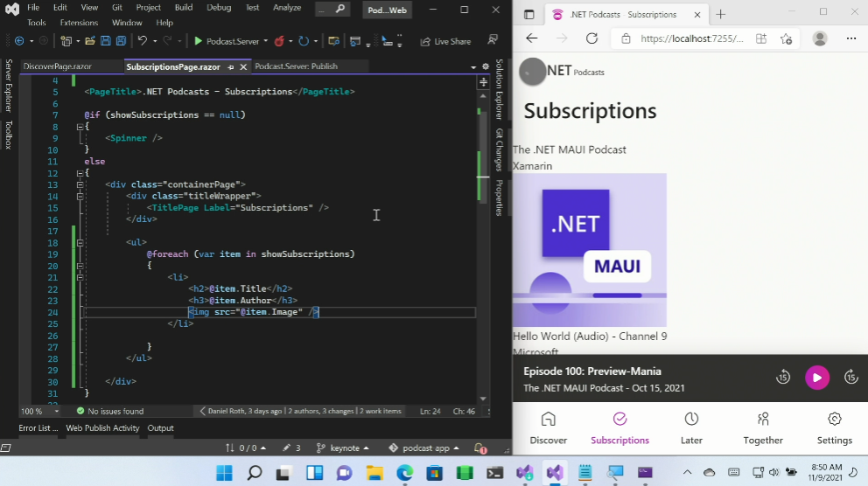868x486 pixels.
Task: Open the Server Explorer side tab
Action: click(x=8, y=85)
